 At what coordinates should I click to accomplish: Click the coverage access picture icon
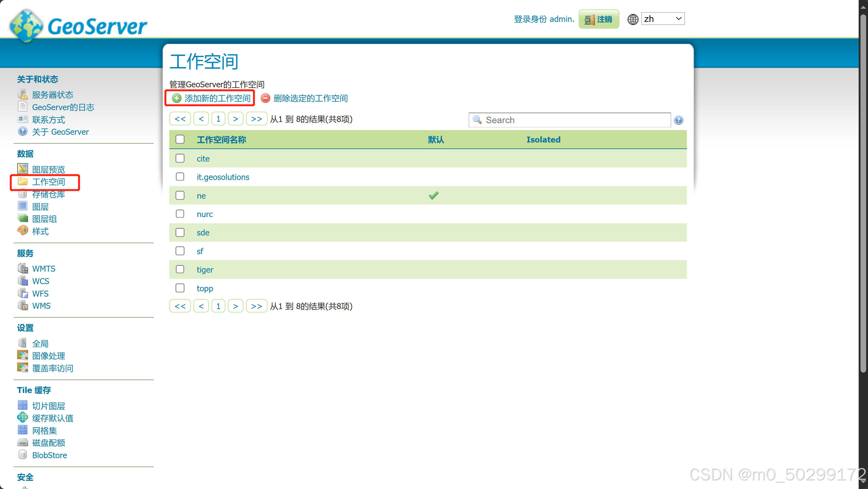(x=22, y=368)
